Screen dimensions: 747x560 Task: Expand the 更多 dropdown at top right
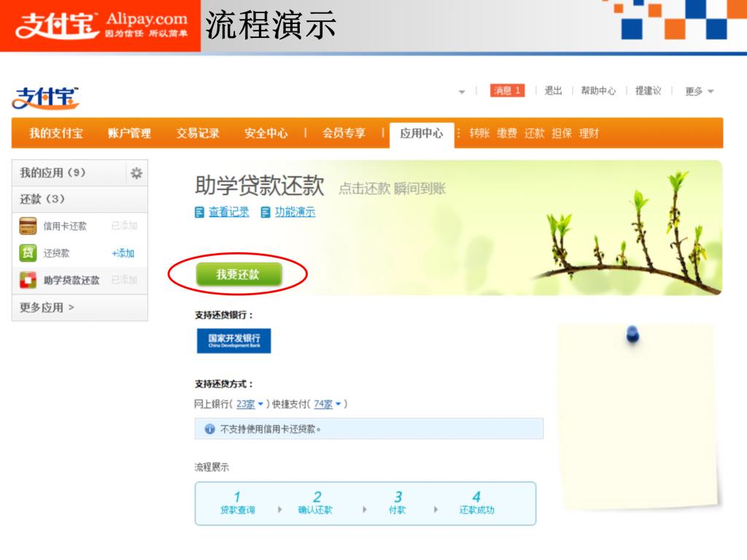tap(699, 91)
